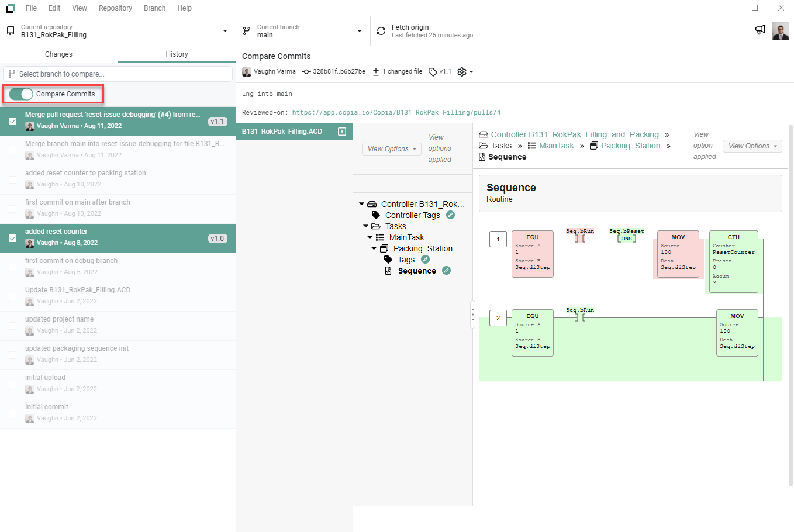The height and width of the screenshot is (532, 794).
Task: Switch to the Changes tab
Action: 58,53
